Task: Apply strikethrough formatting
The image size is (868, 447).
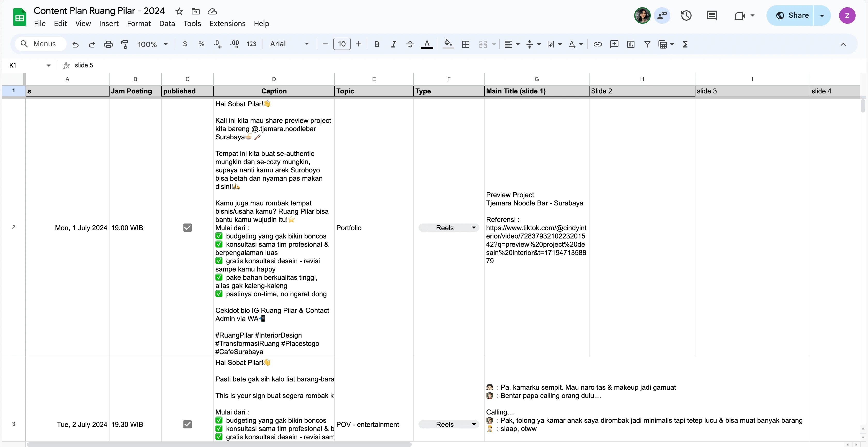Action: [410, 44]
